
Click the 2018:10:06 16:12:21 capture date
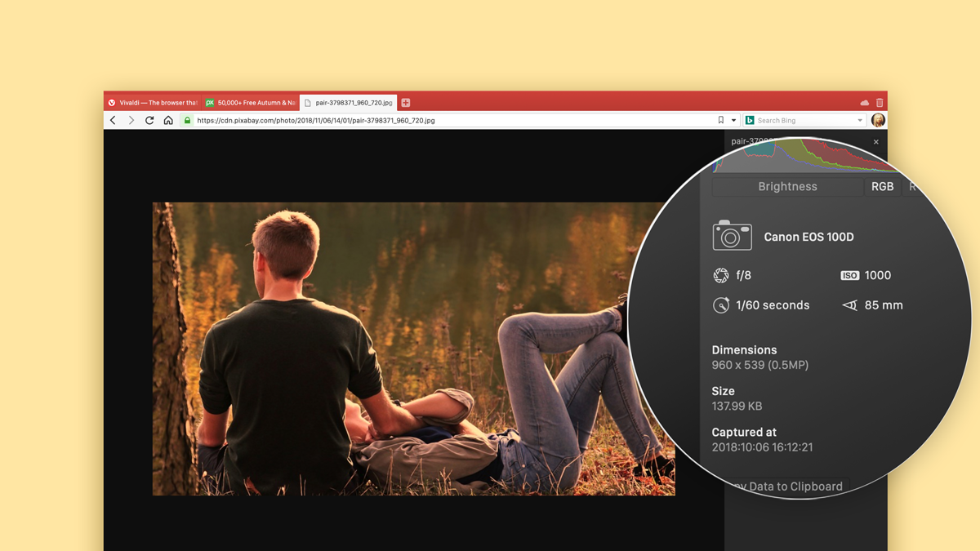point(762,447)
